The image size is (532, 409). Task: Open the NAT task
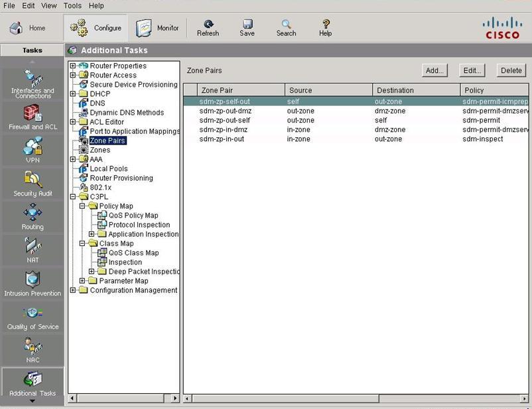33,250
